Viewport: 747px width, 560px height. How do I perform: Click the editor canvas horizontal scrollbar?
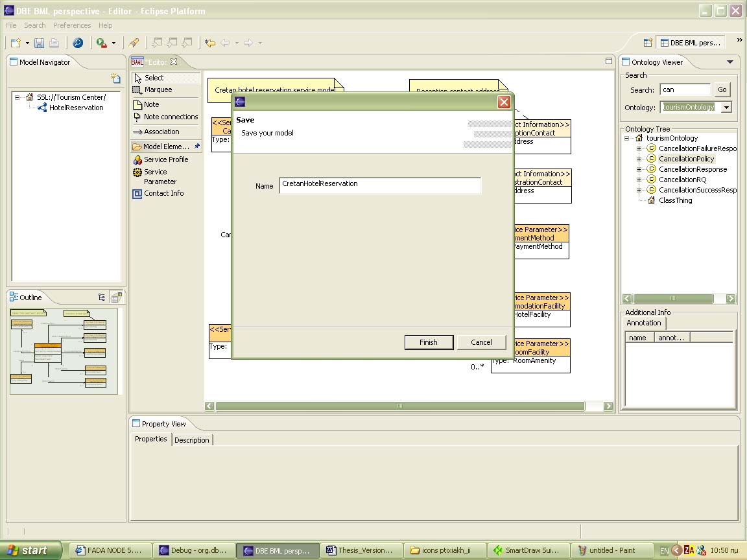pyautogui.click(x=399, y=406)
